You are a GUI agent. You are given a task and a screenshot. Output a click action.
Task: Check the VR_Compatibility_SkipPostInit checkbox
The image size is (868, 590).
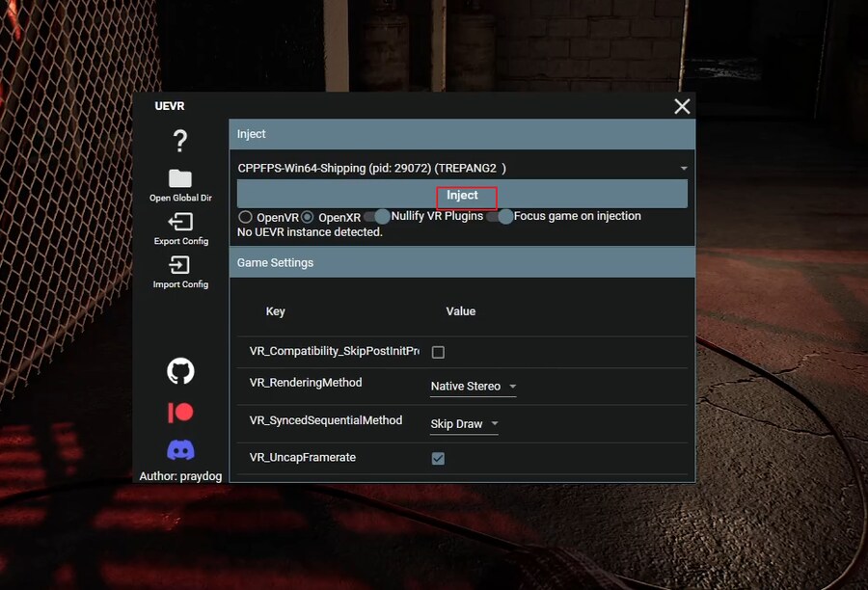point(438,352)
